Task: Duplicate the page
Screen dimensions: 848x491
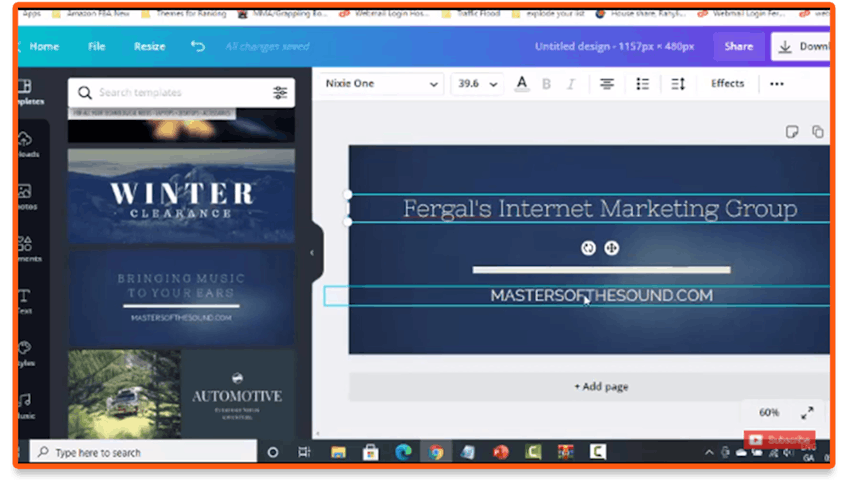Action: 818,132
